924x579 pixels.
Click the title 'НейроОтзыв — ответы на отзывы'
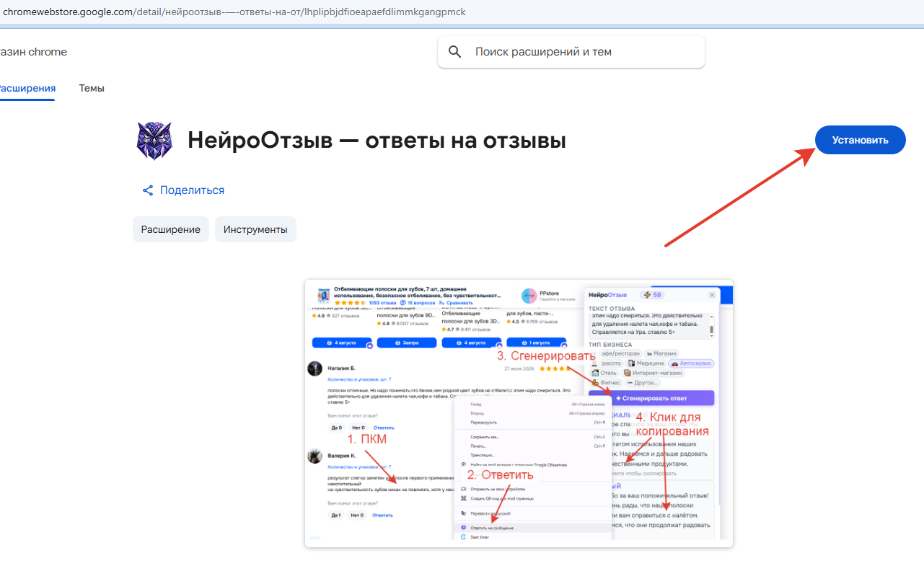point(377,141)
